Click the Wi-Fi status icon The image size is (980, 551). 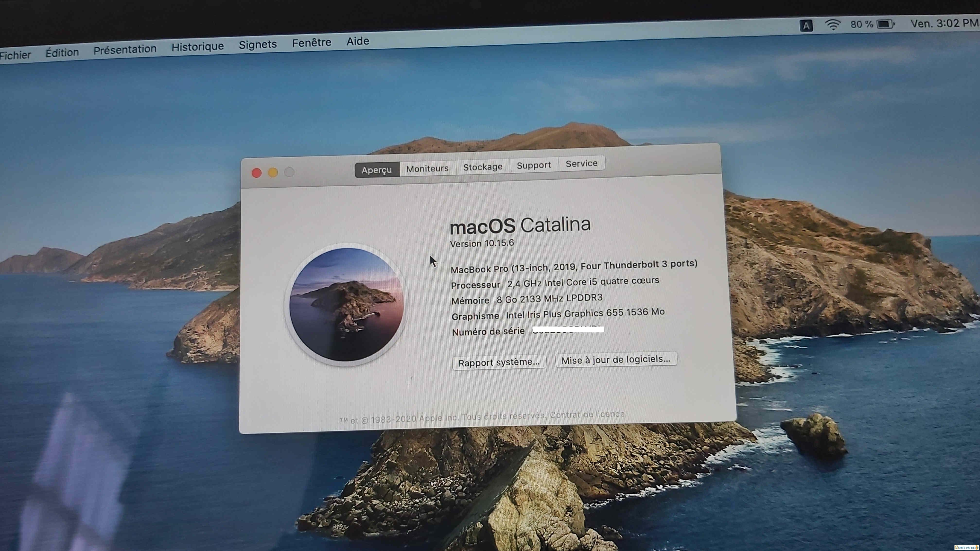832,25
